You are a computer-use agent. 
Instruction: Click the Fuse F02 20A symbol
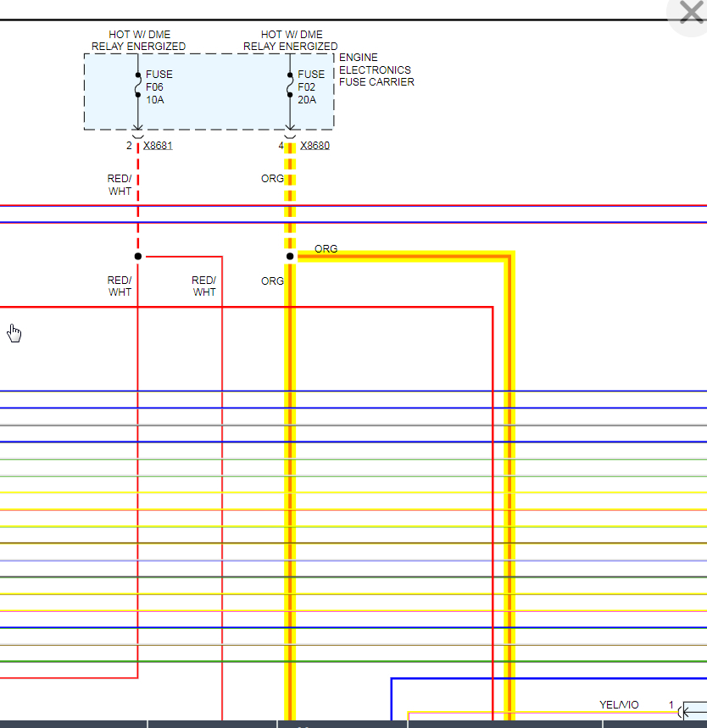[x=290, y=85]
